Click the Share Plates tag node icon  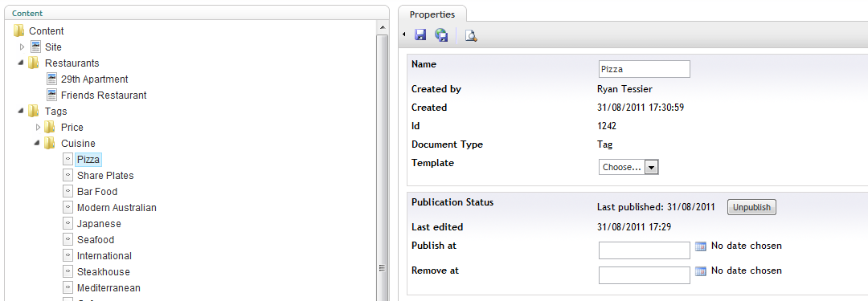click(x=68, y=175)
